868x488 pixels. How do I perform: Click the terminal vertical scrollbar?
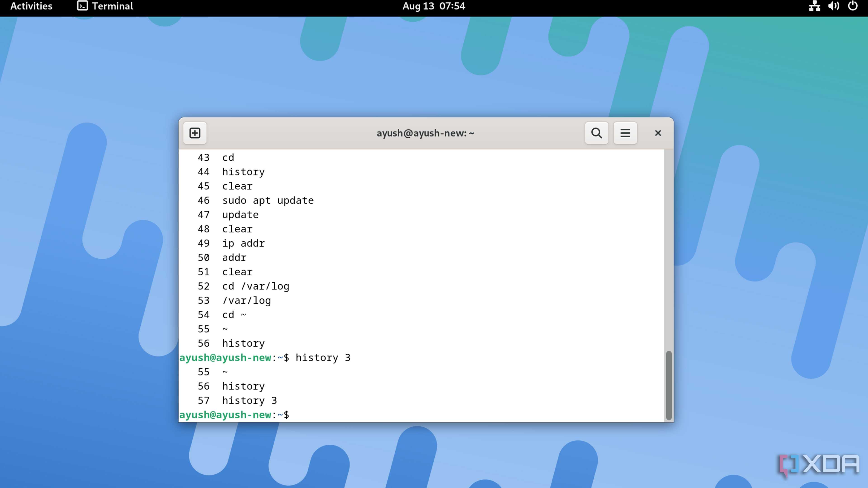pyautogui.click(x=669, y=385)
